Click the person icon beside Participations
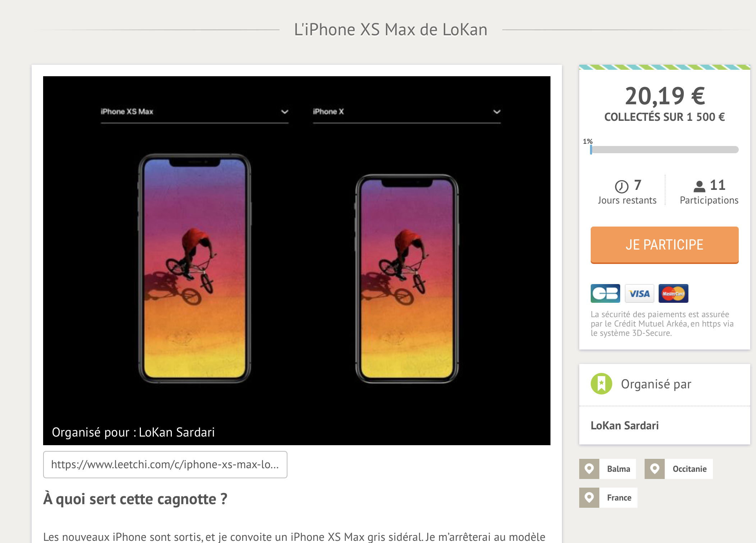This screenshot has width=756, height=543. (699, 186)
